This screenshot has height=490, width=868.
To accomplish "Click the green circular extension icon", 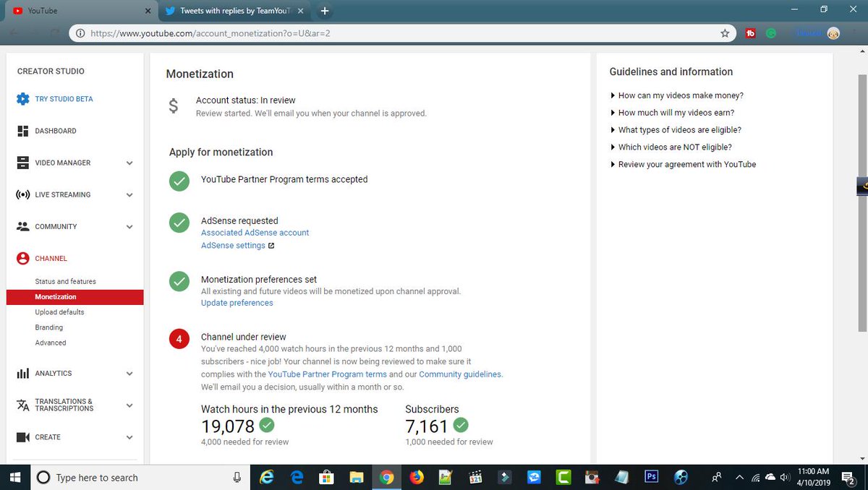I will (x=771, y=33).
